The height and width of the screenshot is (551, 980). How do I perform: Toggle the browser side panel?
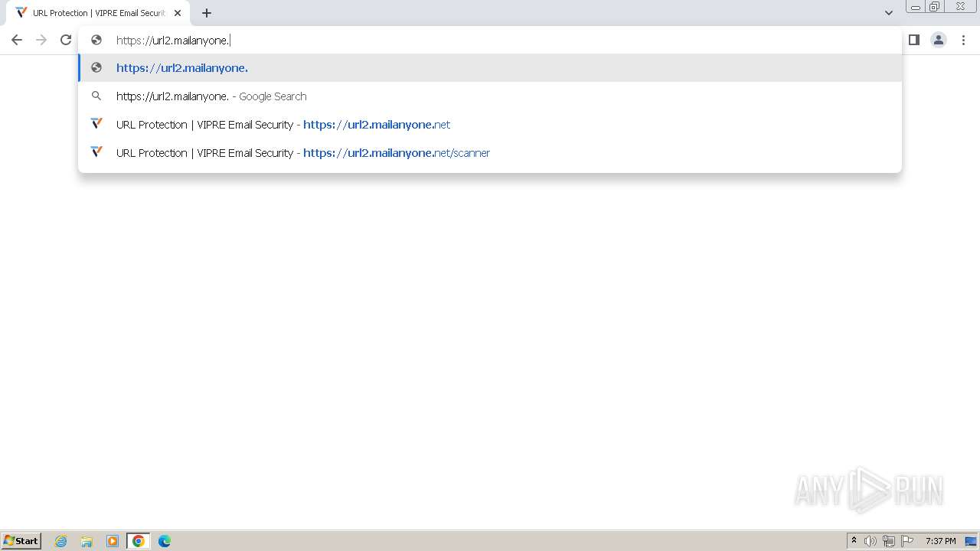[913, 40]
